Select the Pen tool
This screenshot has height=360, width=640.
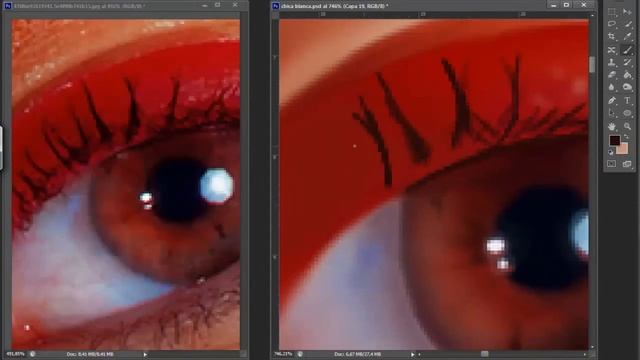pos(611,100)
